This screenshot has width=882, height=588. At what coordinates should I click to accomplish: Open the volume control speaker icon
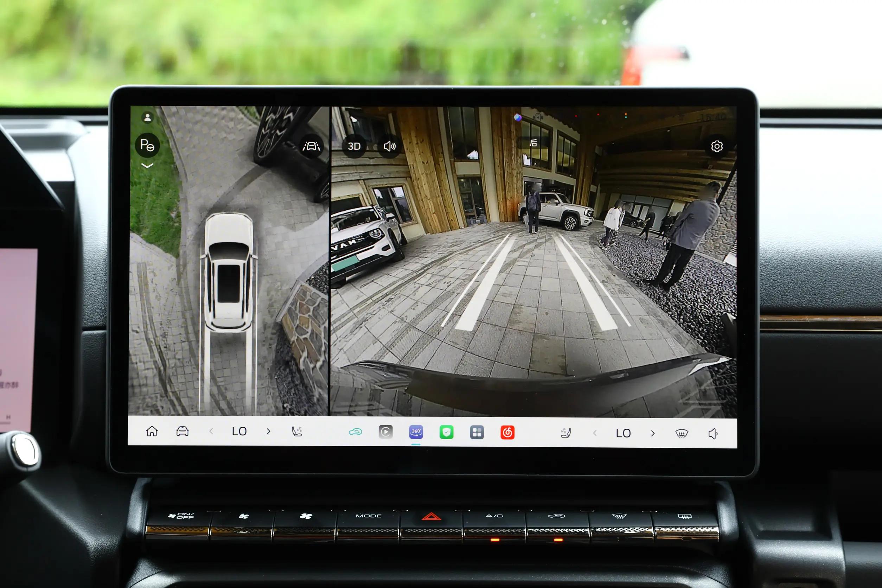coord(713,434)
